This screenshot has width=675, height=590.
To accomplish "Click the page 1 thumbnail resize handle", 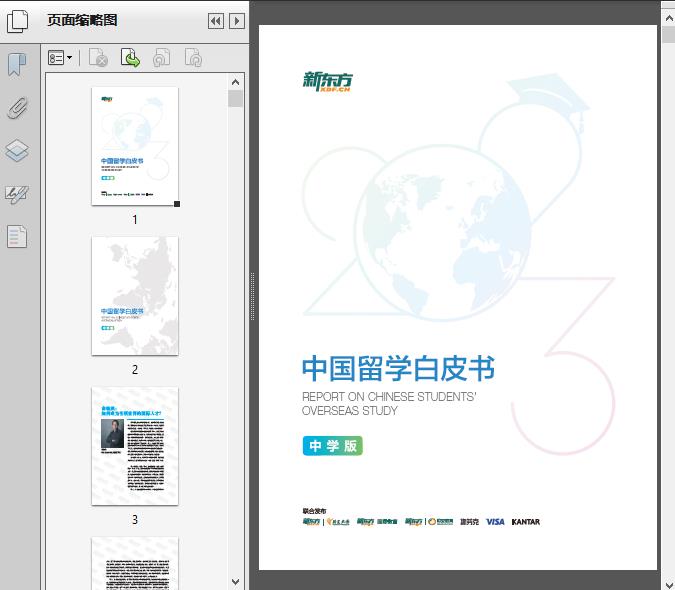I will pyautogui.click(x=177, y=204).
